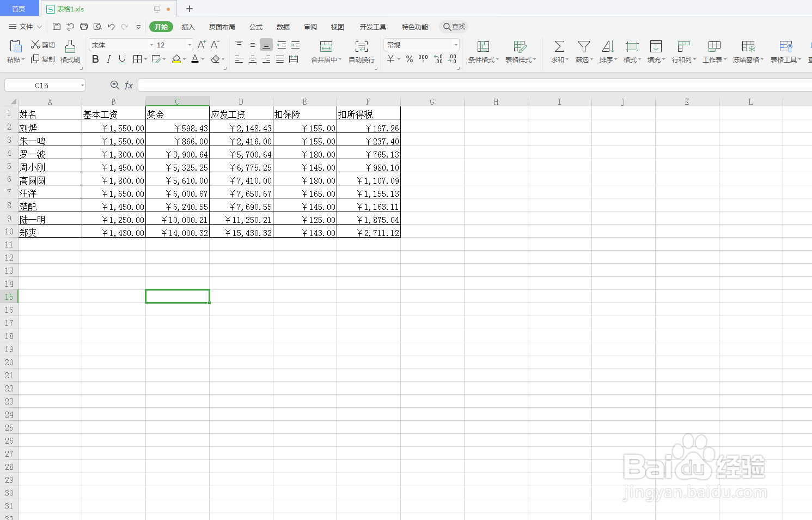This screenshot has height=520, width=812.
Task: Increase font size with A+ icon
Action: 202,45
